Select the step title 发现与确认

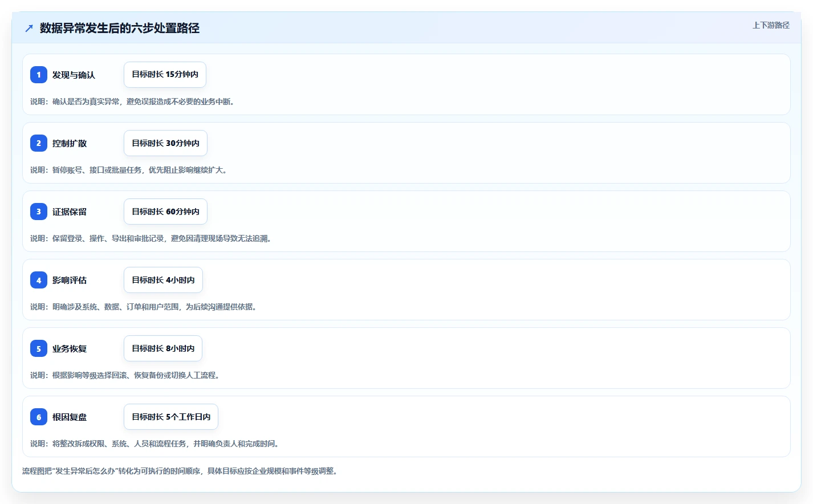pyautogui.click(x=74, y=75)
